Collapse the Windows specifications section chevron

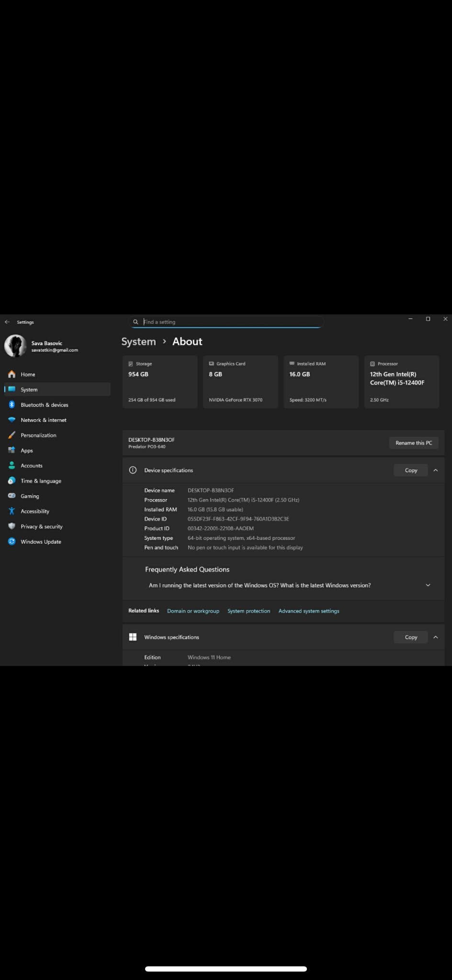435,637
